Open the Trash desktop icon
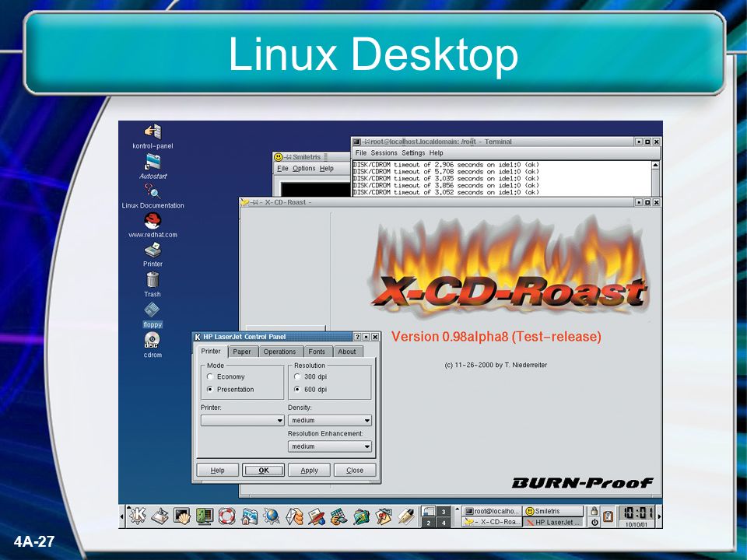This screenshot has height=560, width=747. [x=153, y=285]
